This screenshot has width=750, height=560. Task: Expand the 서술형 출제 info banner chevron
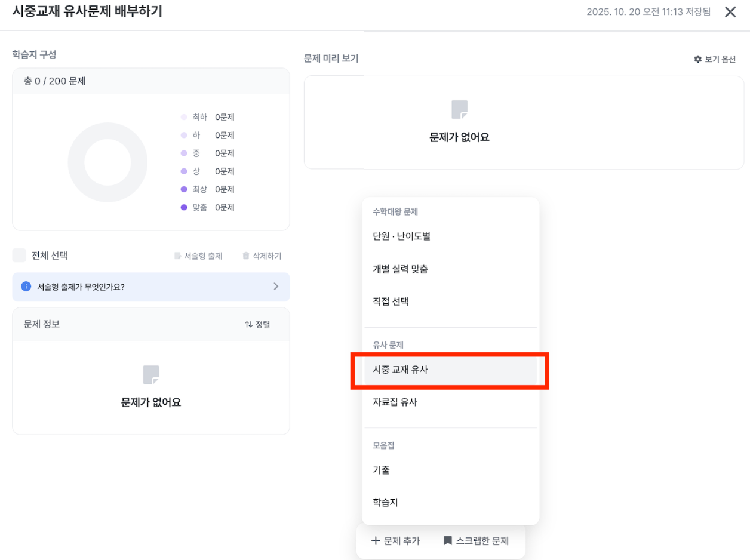[276, 287]
